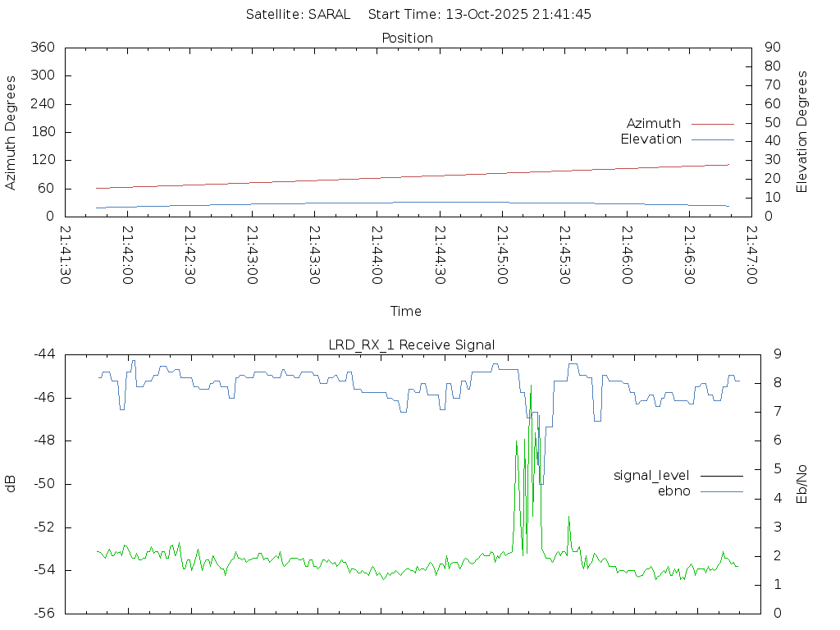This screenshot has width=840, height=630.
Task: Click the Azimuth legend label
Action: tap(653, 124)
